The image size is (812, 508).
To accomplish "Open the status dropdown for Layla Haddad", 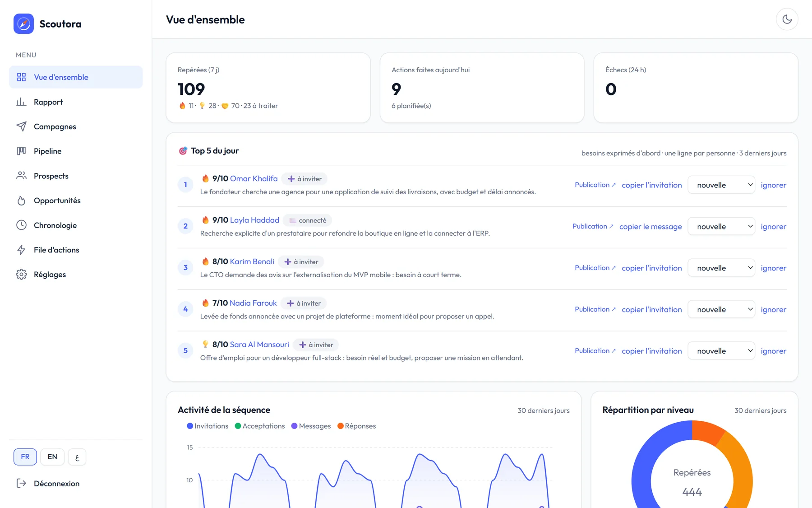I will pos(721,226).
